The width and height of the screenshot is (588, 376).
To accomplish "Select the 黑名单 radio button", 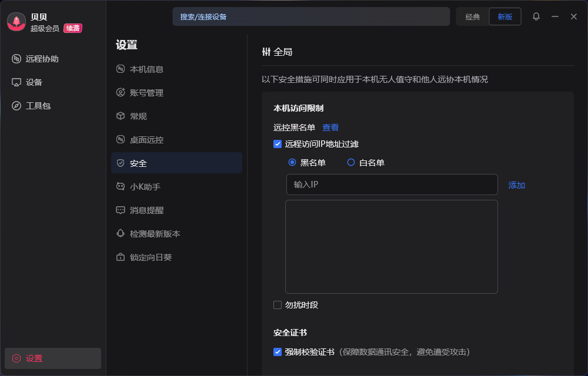I will (292, 163).
